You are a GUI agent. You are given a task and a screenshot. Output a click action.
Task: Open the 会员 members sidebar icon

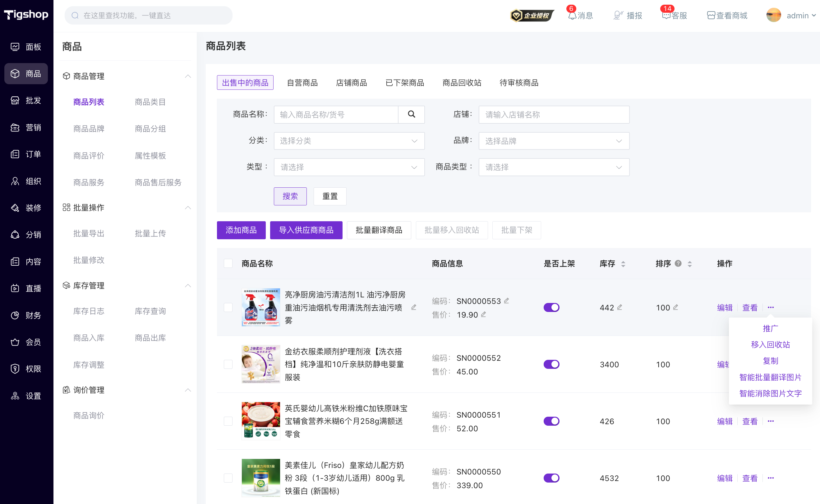[15, 342]
